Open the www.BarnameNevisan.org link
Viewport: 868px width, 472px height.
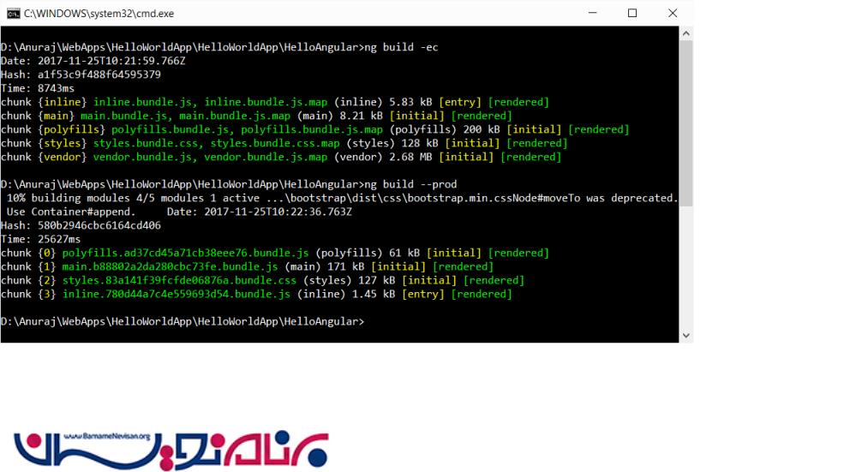(x=105, y=437)
